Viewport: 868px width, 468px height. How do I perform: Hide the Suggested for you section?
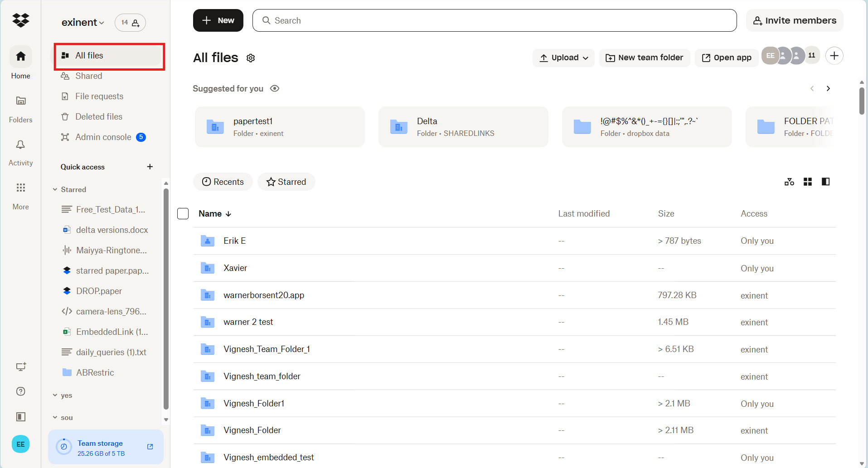click(x=275, y=88)
